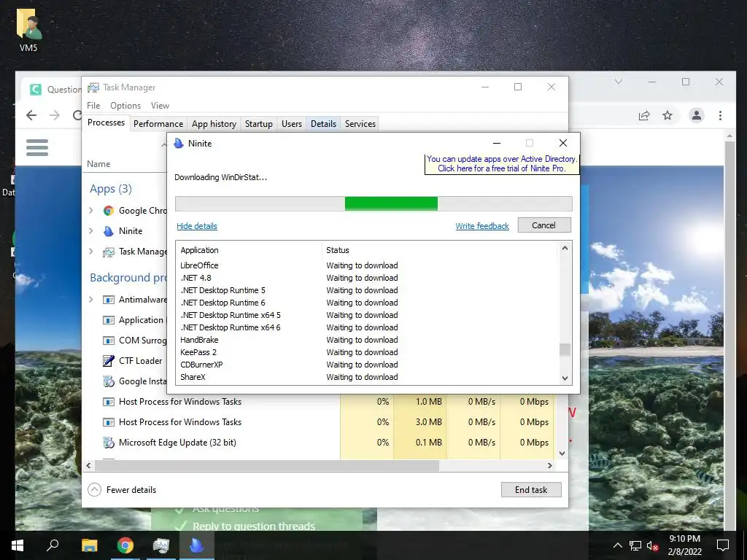This screenshot has width=747, height=560.
Task: Click the Write feedback link
Action: (482, 226)
